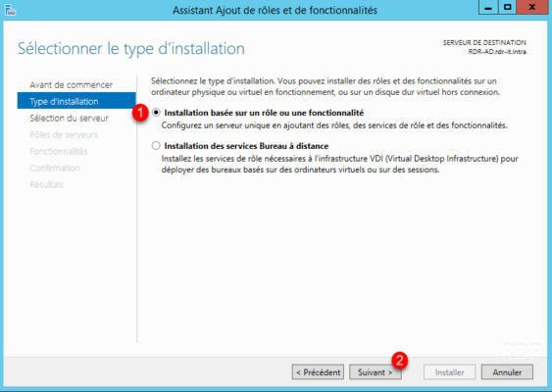Viewport: 552px width, 392px height.
Task: Open the Résultats step
Action: click(x=46, y=184)
